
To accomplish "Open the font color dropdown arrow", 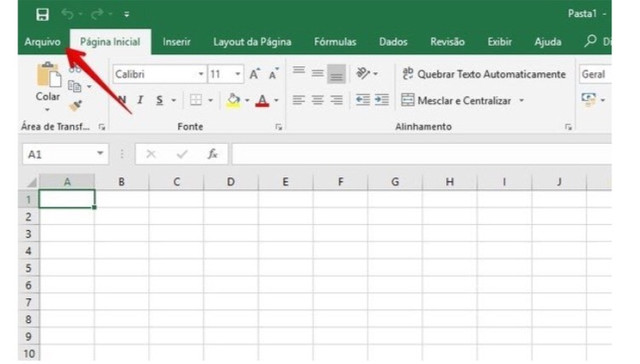I will tap(276, 100).
